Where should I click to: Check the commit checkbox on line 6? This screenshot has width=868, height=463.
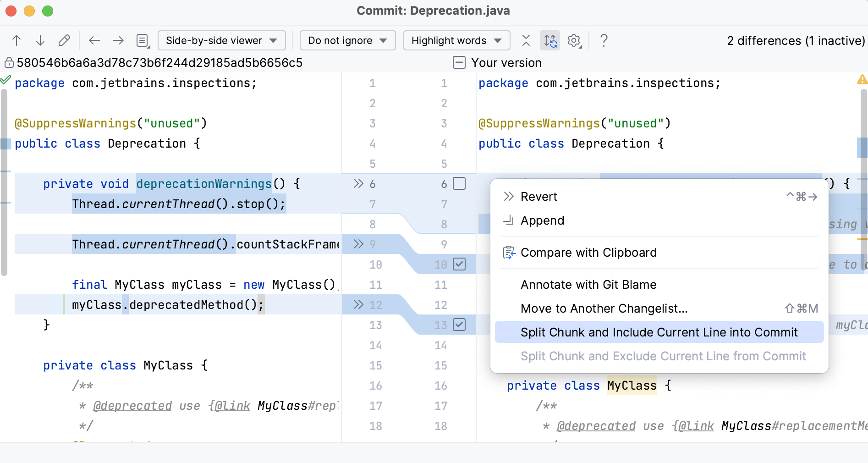tap(460, 183)
